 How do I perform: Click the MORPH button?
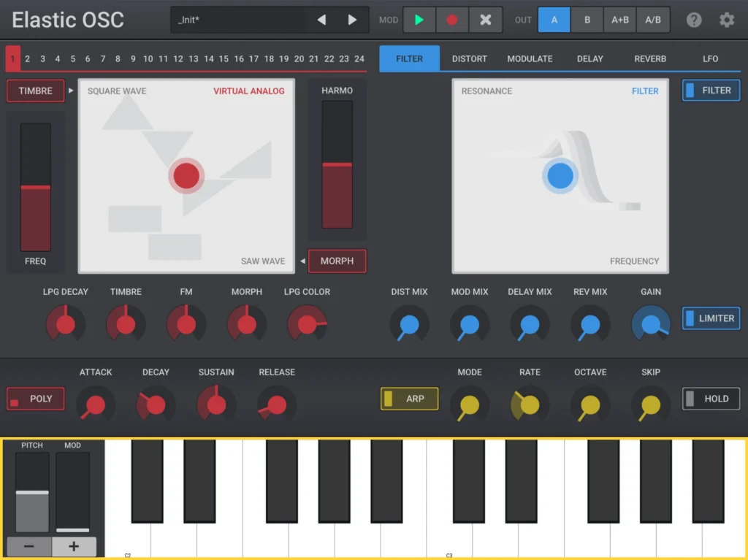pyautogui.click(x=337, y=261)
